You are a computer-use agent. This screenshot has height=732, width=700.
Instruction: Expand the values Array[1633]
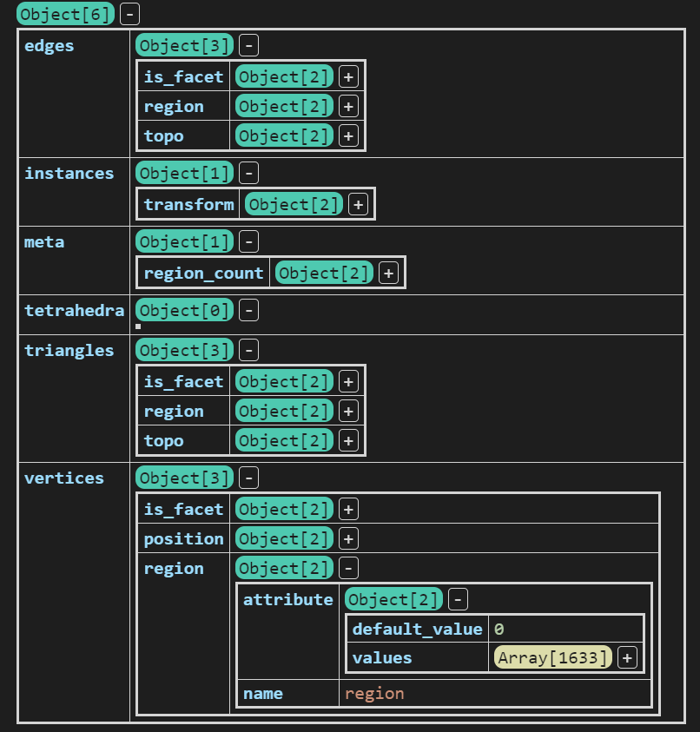(x=626, y=657)
